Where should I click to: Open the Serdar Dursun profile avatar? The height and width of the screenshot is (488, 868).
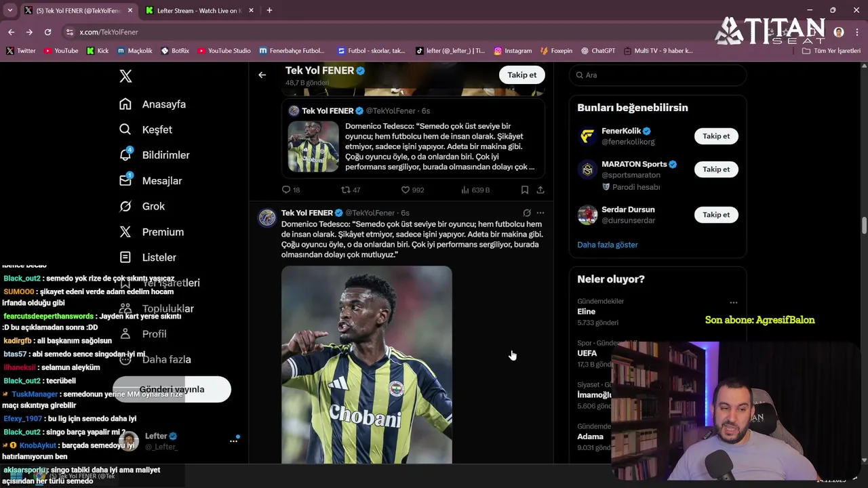[x=587, y=215]
